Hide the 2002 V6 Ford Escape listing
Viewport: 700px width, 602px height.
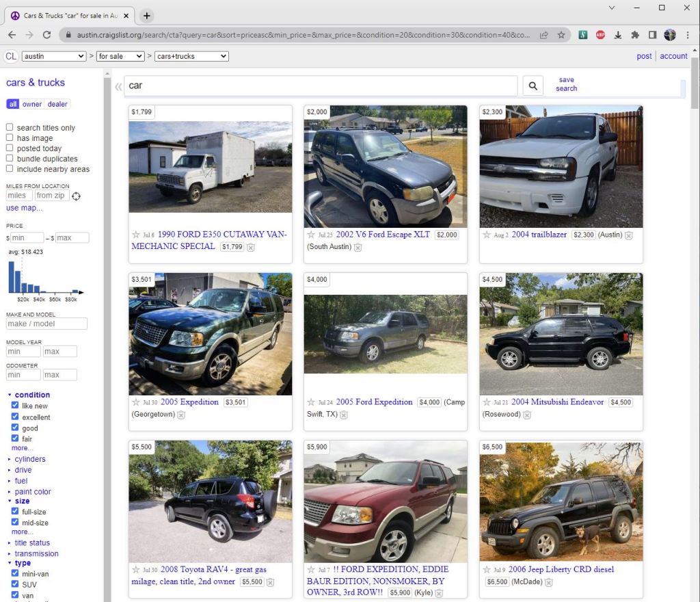[x=358, y=247]
